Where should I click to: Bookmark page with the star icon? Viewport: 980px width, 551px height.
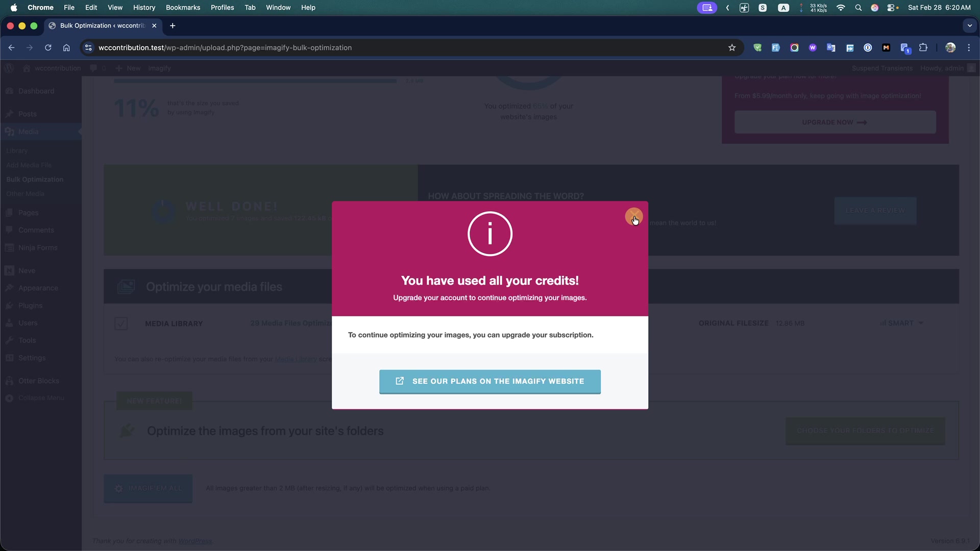tap(732, 47)
